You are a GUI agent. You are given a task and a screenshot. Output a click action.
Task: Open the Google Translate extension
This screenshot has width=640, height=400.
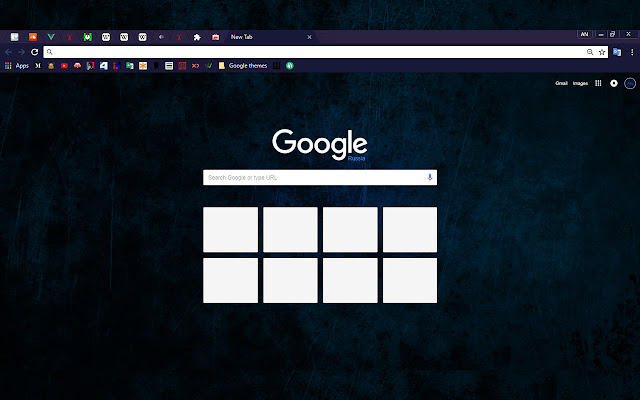(x=617, y=52)
